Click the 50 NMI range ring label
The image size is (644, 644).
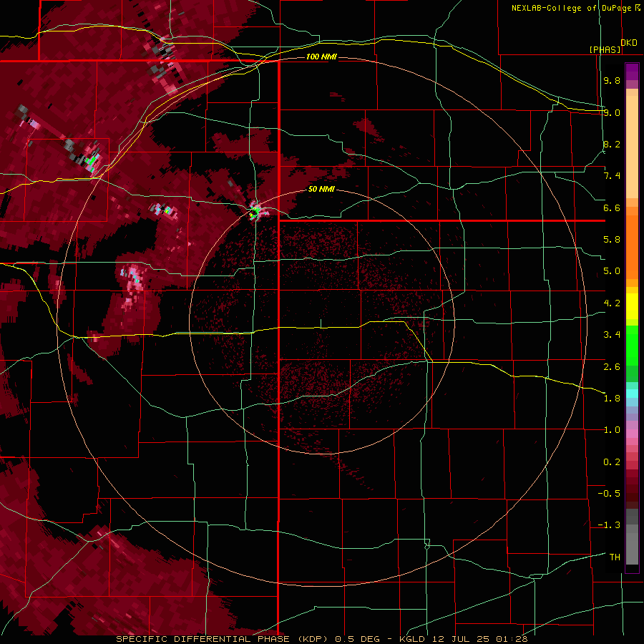pos(321,189)
